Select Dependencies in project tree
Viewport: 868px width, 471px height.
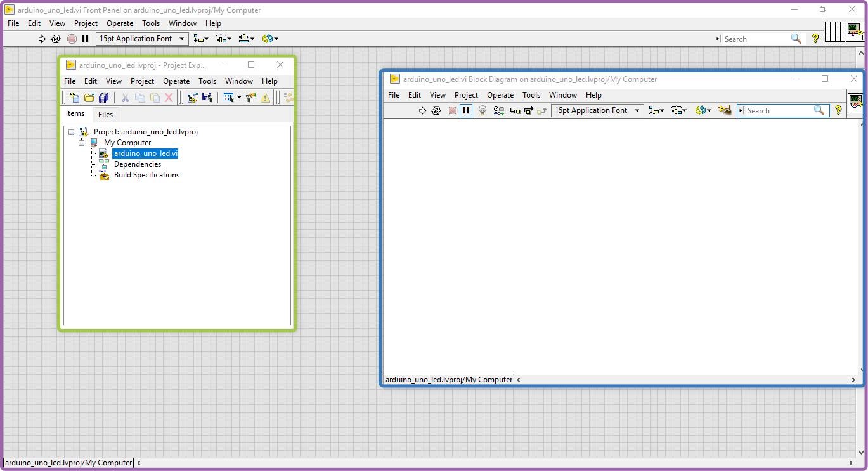(x=137, y=164)
